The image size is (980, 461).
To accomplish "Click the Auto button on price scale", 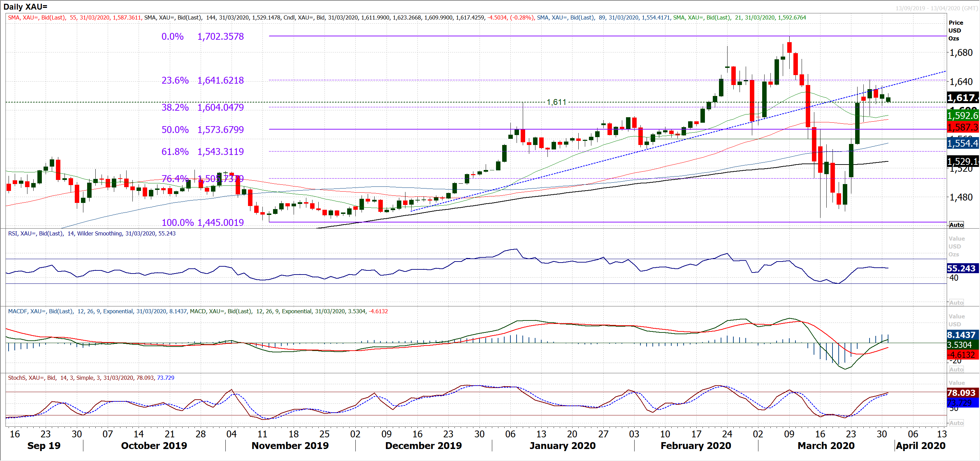I will 956,225.
